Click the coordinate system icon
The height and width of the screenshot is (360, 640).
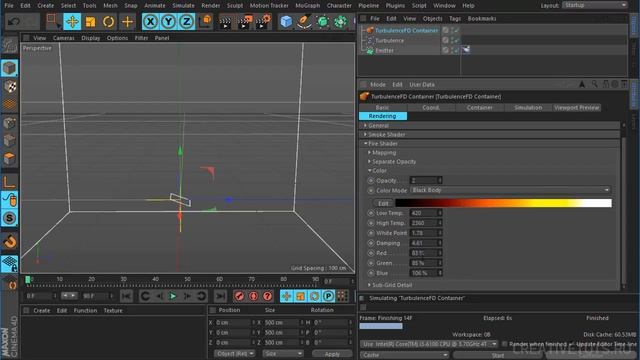206,21
